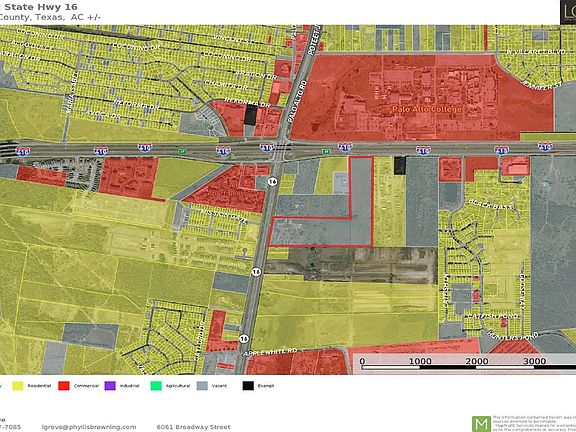This screenshot has height=432, width=576.
Task: Open the lgrove@phyllisbrowning.com email address
Action: [89, 427]
